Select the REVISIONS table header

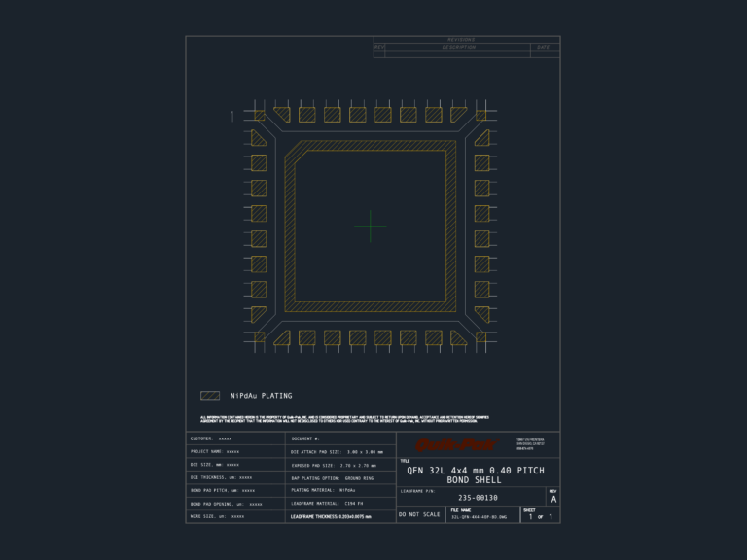point(461,40)
